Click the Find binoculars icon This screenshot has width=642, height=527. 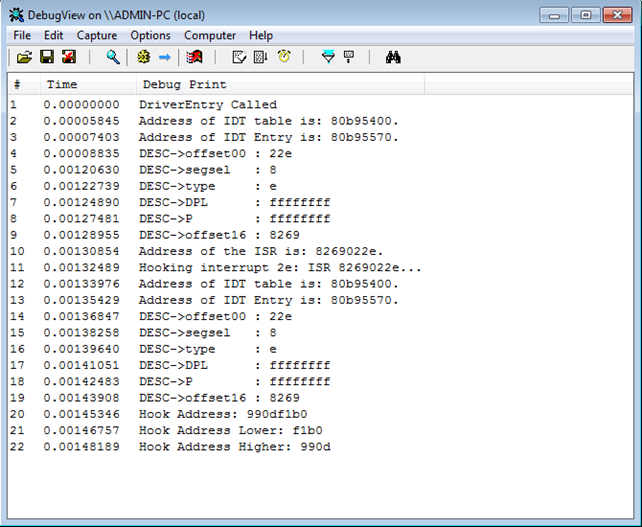click(x=393, y=57)
